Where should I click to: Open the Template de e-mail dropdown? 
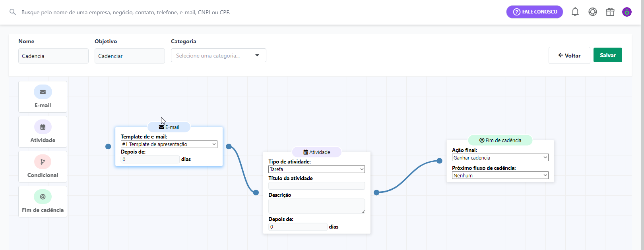tap(169, 144)
